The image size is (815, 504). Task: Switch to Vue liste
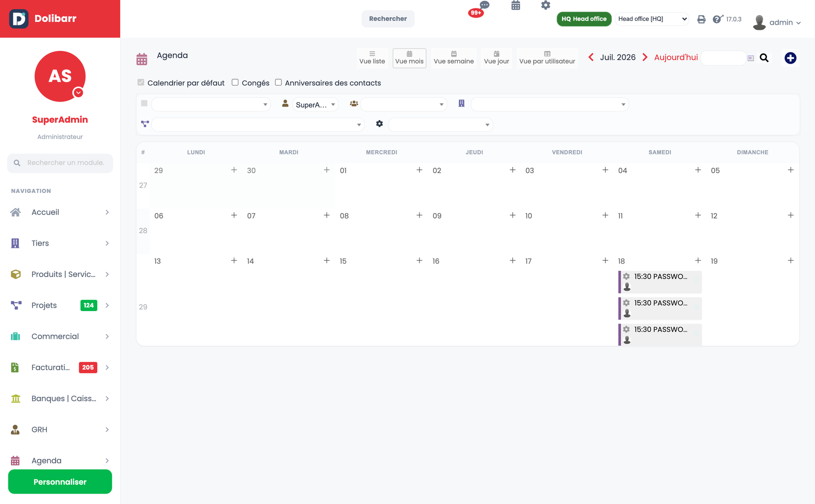tap(372, 58)
